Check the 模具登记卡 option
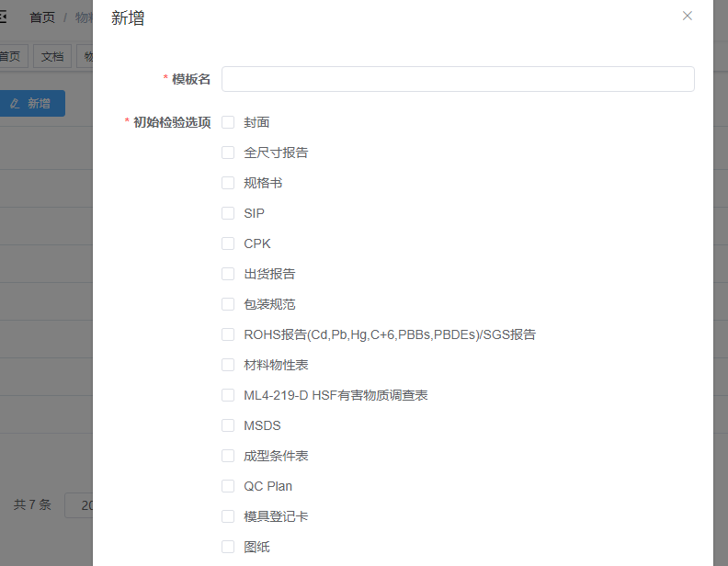Image resolution: width=728 pixels, height=566 pixels. point(228,516)
